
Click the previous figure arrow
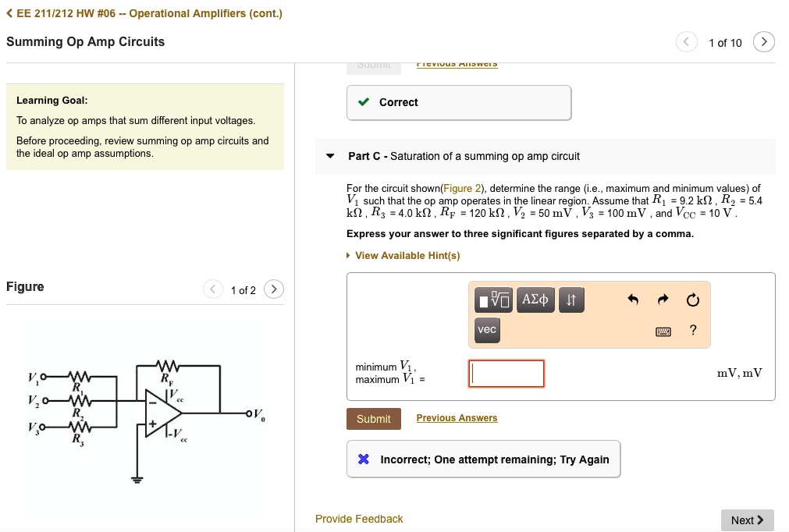[x=212, y=289]
